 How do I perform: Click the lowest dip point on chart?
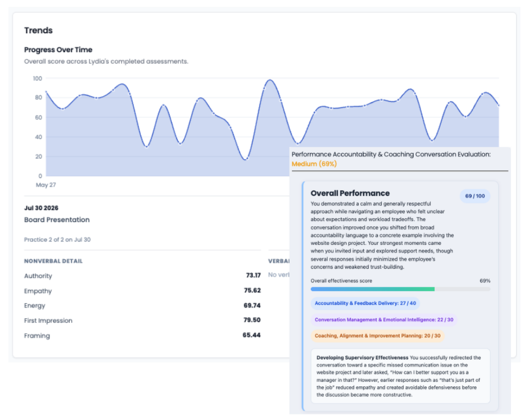246,159
